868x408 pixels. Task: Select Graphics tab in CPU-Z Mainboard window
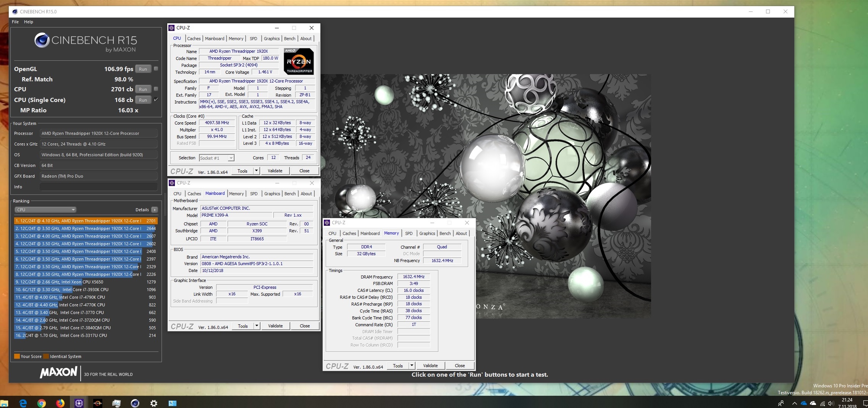pyautogui.click(x=272, y=194)
